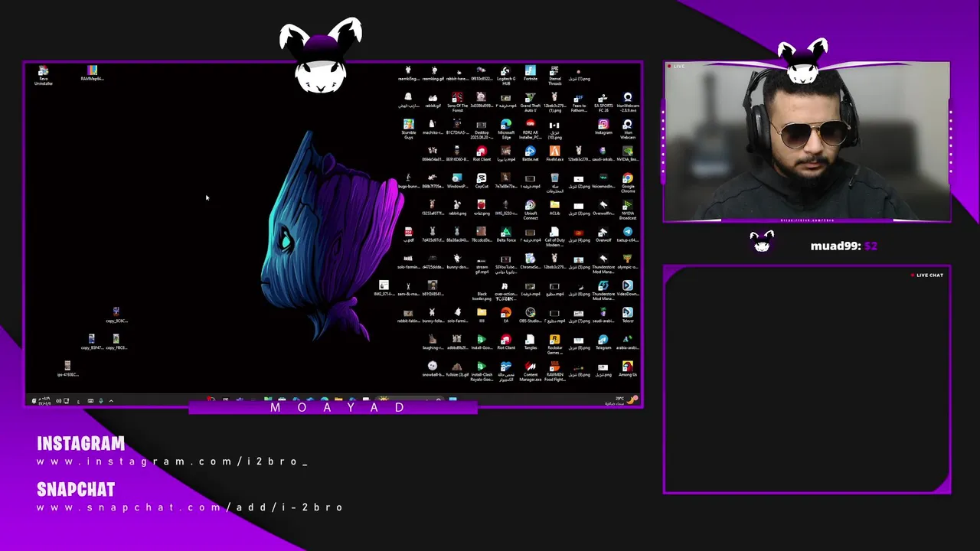The height and width of the screenshot is (551, 980).
Task: Launch Google Chrome from the desktop
Action: tap(628, 183)
